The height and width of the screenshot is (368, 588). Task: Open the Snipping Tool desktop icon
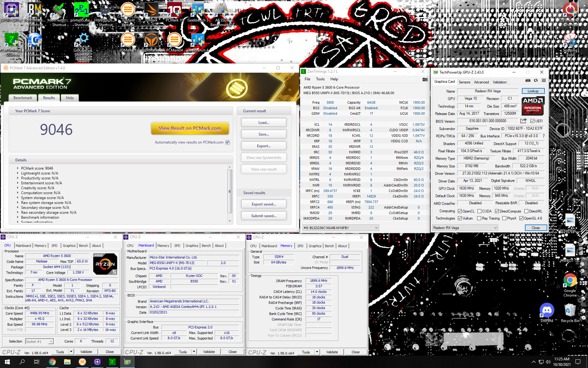[570, 44]
